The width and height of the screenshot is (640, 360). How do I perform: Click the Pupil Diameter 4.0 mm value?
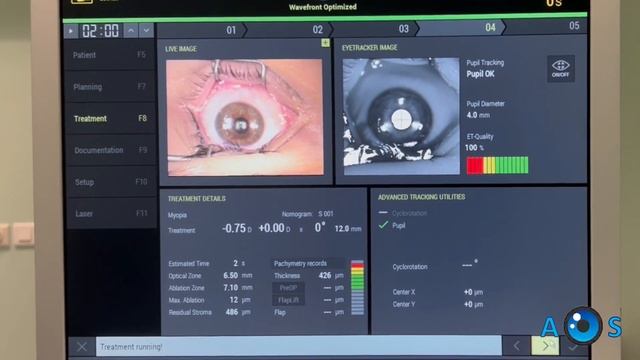pyautogui.click(x=478, y=115)
